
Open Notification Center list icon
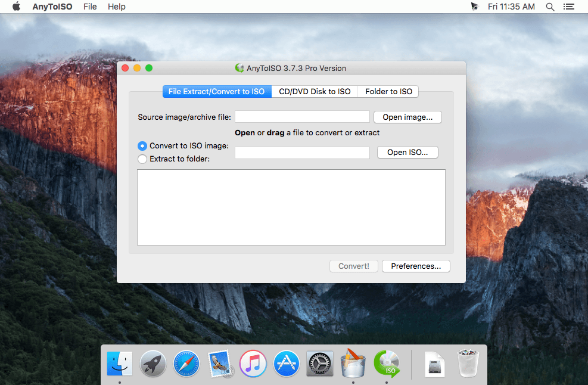569,7
